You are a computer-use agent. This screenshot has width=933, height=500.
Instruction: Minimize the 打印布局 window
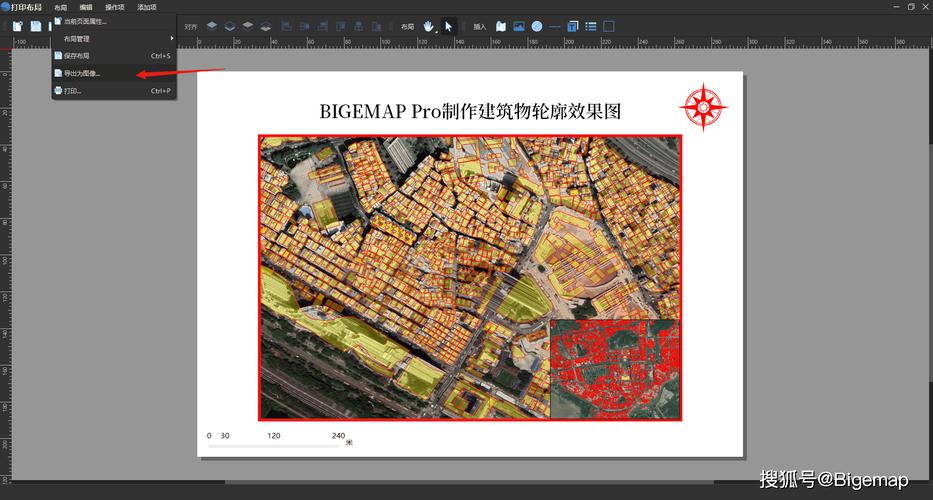897,7
